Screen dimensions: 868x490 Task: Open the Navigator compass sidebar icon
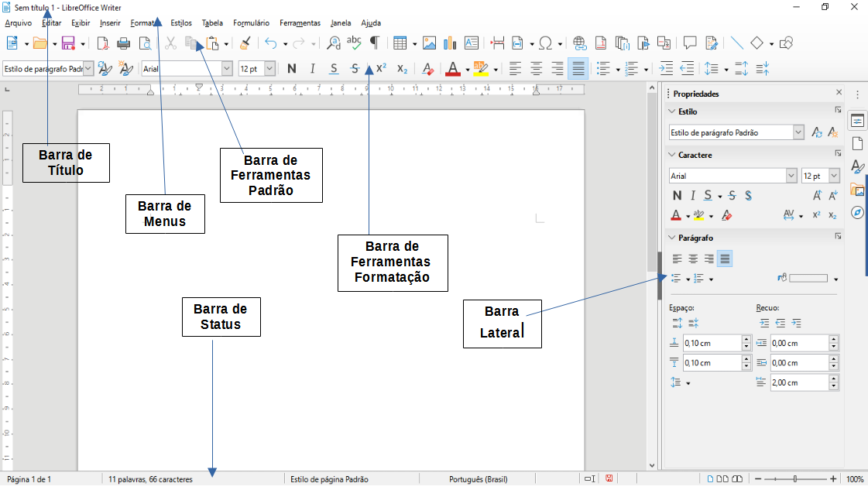pyautogui.click(x=857, y=213)
